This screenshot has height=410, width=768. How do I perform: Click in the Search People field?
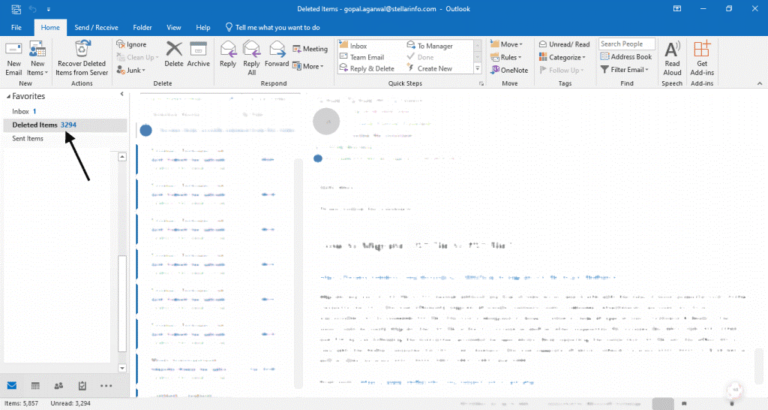pos(626,44)
